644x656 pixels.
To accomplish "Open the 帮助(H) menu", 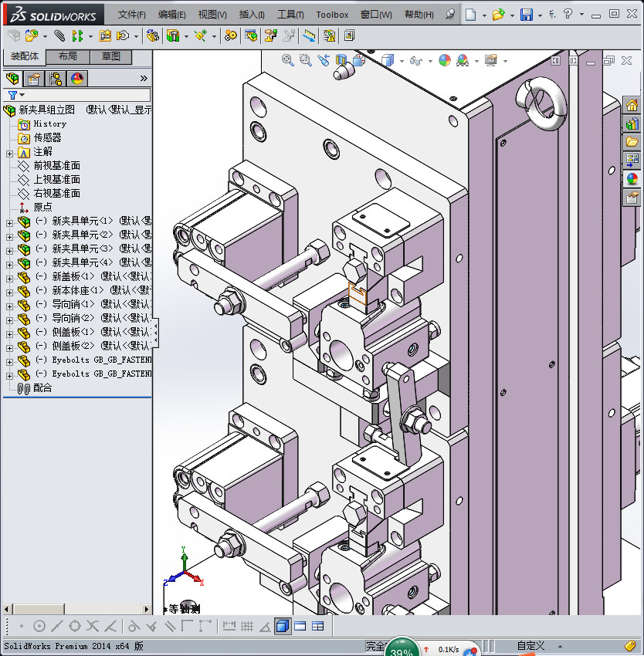I will click(x=419, y=15).
